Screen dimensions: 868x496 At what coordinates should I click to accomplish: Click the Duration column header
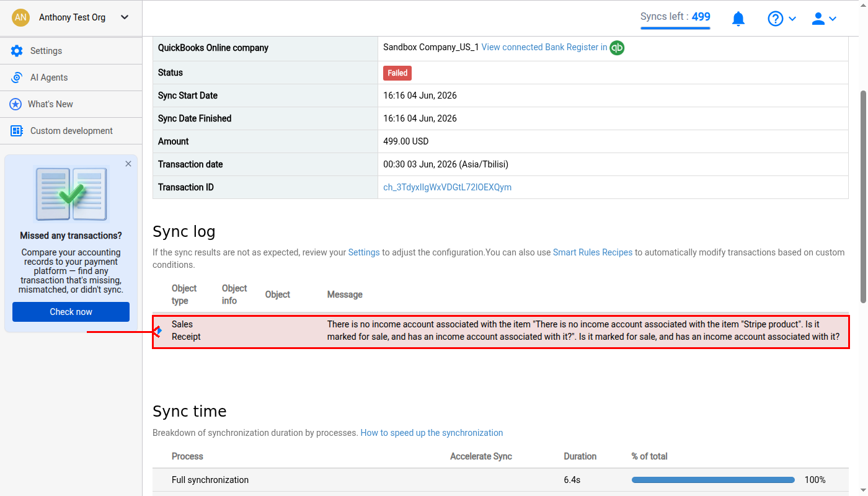(580, 456)
